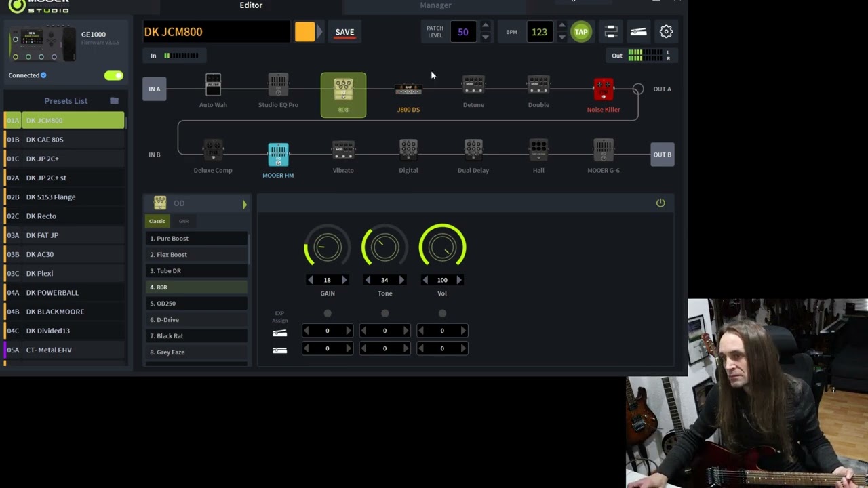Select the MOOER G-6 EQ block
The image size is (868, 488).
click(604, 150)
